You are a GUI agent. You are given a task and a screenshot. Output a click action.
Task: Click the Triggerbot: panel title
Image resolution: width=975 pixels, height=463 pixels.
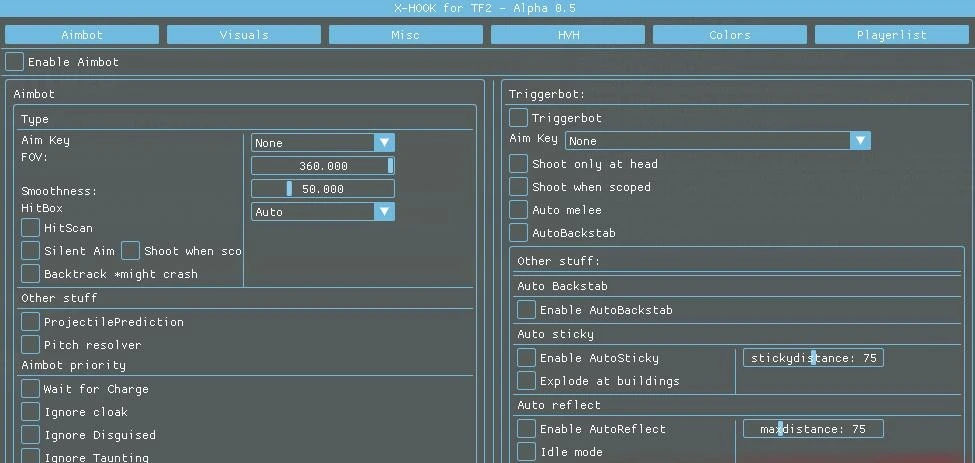(547, 94)
